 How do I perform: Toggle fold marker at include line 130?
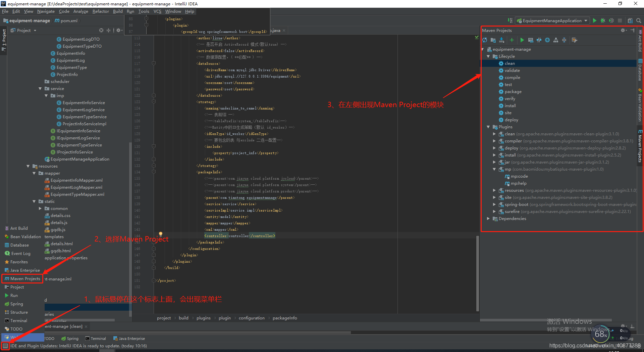(x=154, y=146)
